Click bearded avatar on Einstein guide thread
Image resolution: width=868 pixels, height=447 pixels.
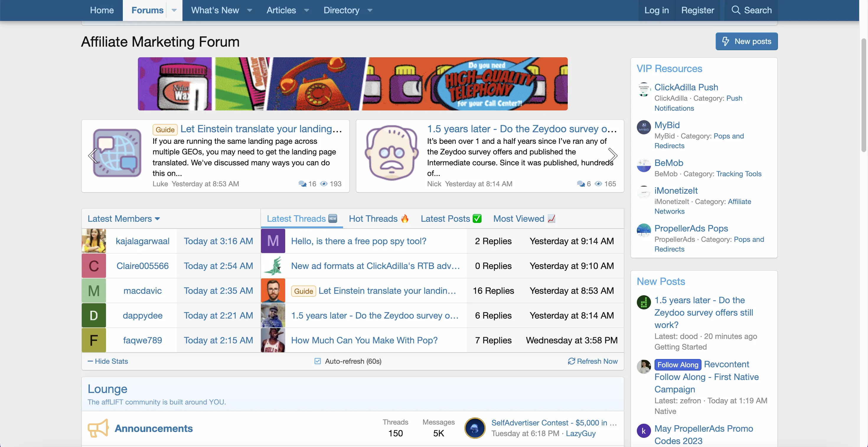(273, 291)
